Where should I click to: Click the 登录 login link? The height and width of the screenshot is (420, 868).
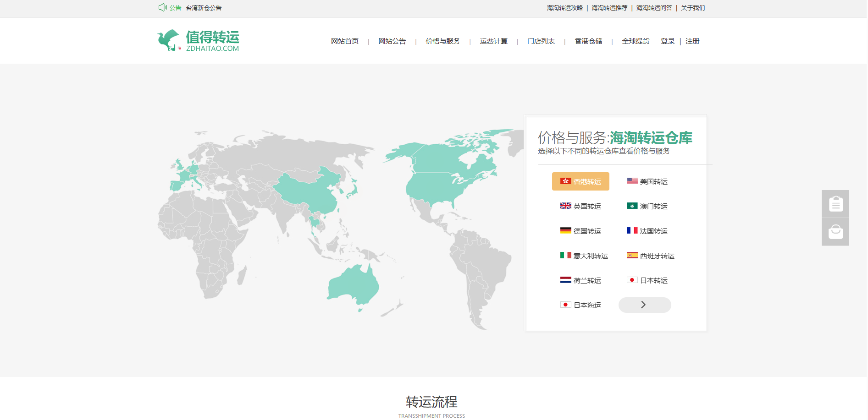(x=667, y=41)
